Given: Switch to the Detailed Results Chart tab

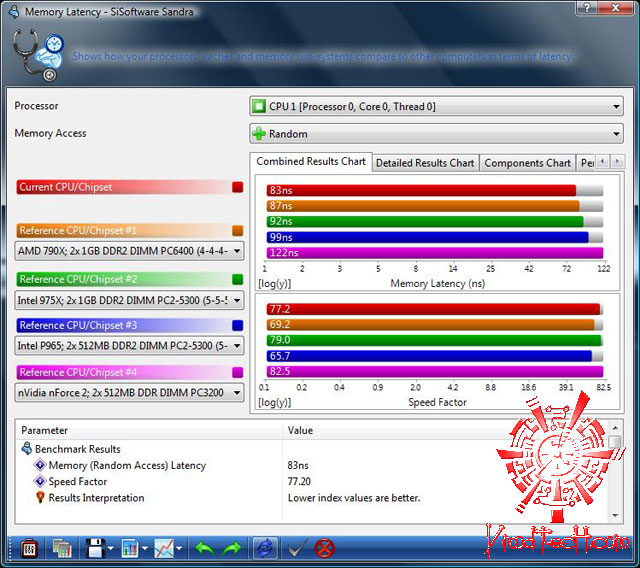Looking at the screenshot, I should 425,163.
